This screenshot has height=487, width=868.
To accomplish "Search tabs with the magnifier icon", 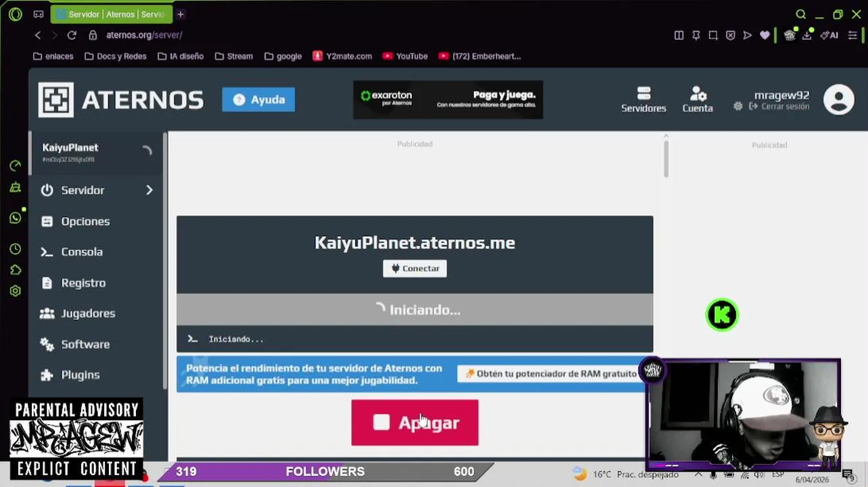I will click(x=801, y=14).
